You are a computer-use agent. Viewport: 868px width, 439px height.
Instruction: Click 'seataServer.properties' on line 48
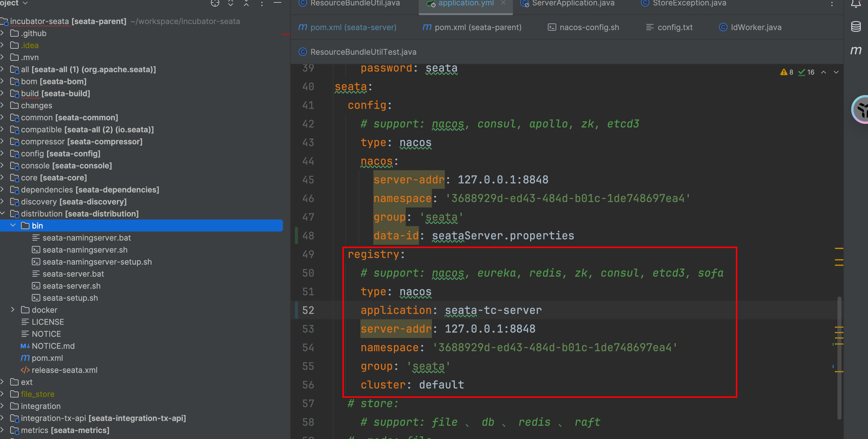503,235
